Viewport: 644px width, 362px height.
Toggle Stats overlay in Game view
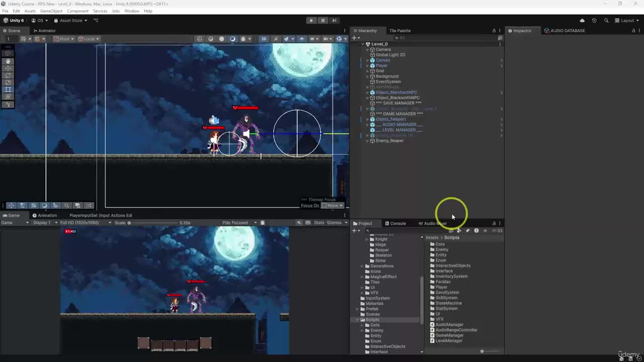tap(319, 223)
